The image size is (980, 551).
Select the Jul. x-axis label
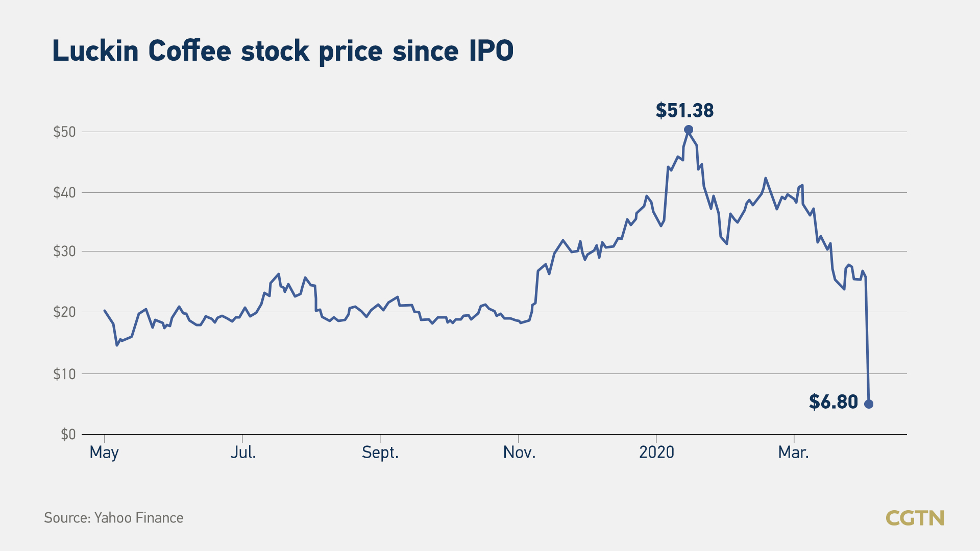point(243,452)
